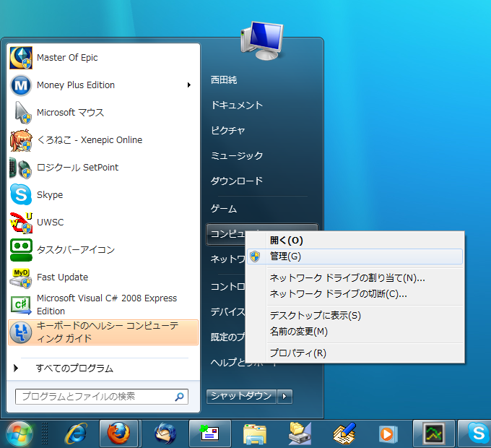The width and height of the screenshot is (491, 448).
Task: Select ネットワーク ドライブの割り当て(N)...
Action: (355, 278)
